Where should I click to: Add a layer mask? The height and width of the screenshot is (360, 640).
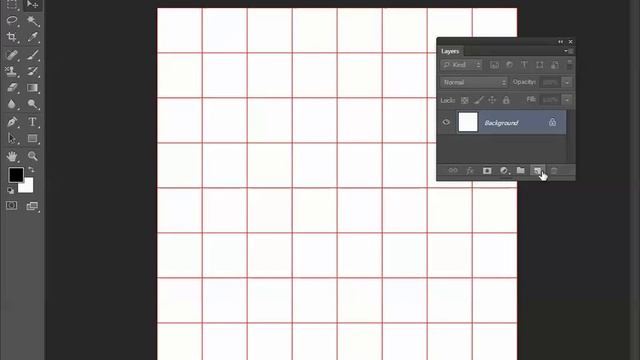tap(487, 171)
